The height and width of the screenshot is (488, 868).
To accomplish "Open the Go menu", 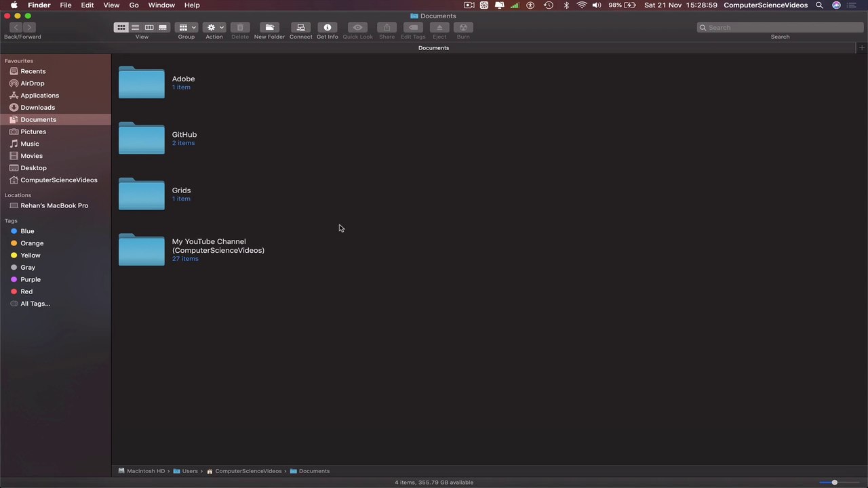I will pyautogui.click(x=134, y=5).
